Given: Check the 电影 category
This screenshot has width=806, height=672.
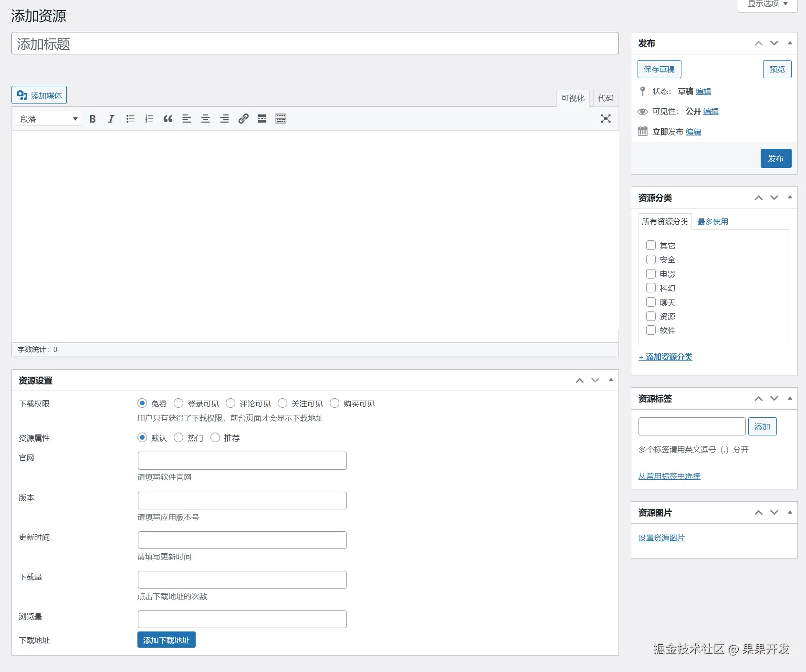Looking at the screenshot, I should coord(651,274).
